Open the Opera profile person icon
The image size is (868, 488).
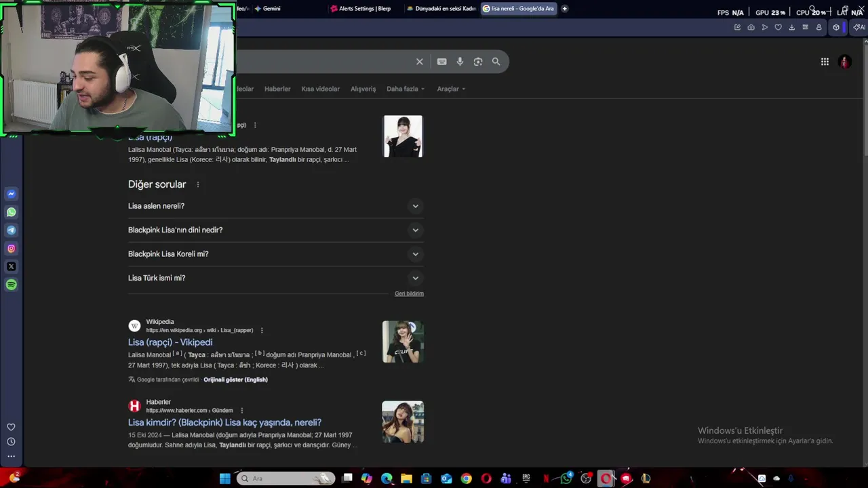coord(818,27)
